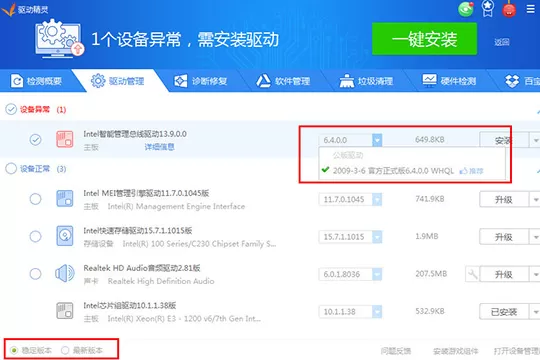Select the 稳定版本 radio button
The image size is (540, 360).
(x=14, y=350)
